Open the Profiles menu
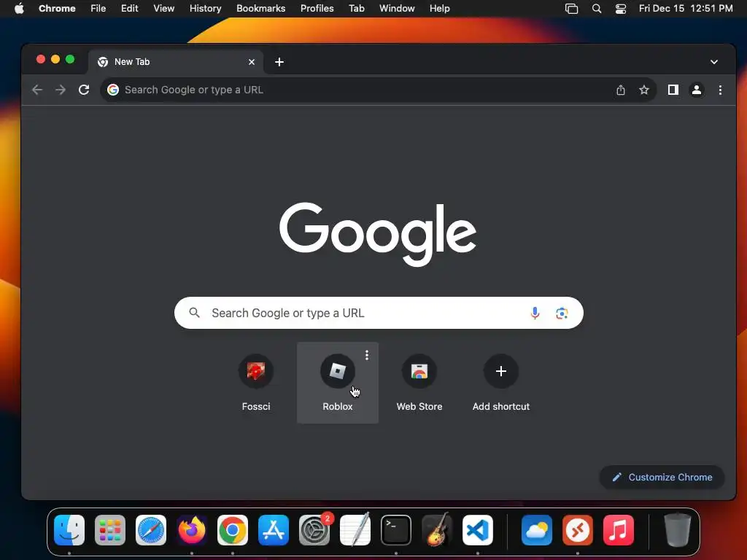 tap(317, 8)
